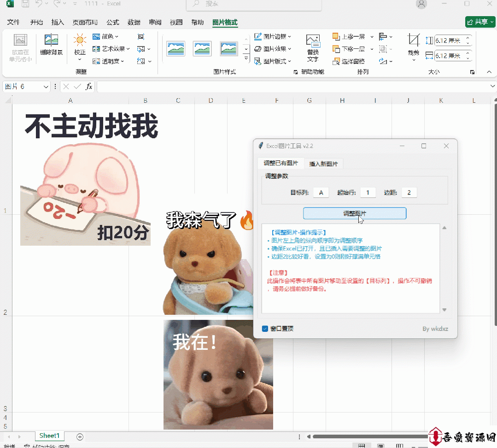Click the Save icon in title bar
Screen dimensions: 497x448
(25, 4)
